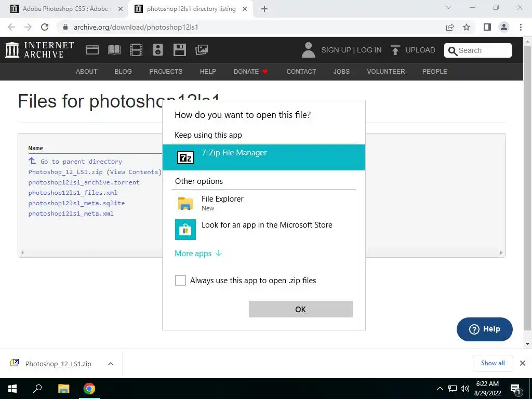Viewport: 532px width, 399px height.
Task: Click the blue Help button
Action: coord(485,329)
